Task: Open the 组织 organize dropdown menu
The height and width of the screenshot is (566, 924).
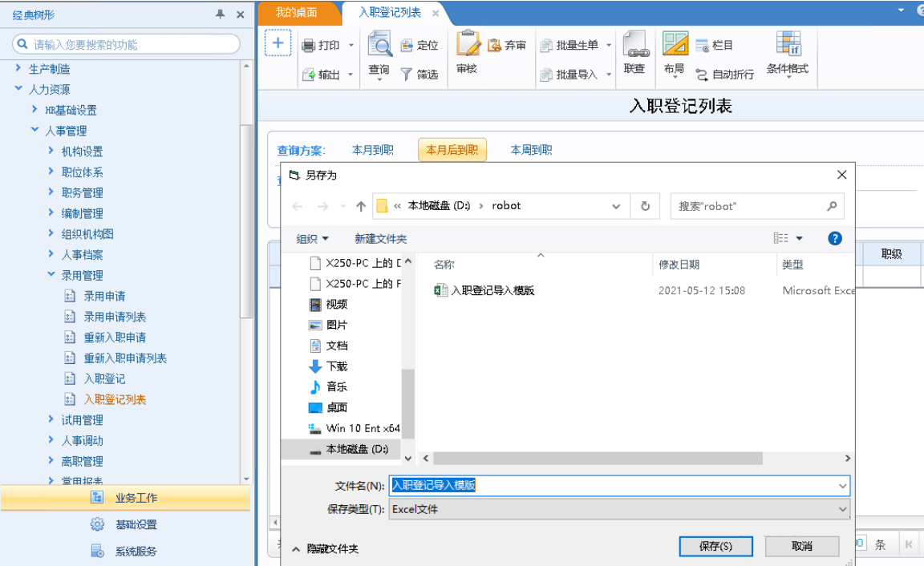Action: [x=312, y=239]
